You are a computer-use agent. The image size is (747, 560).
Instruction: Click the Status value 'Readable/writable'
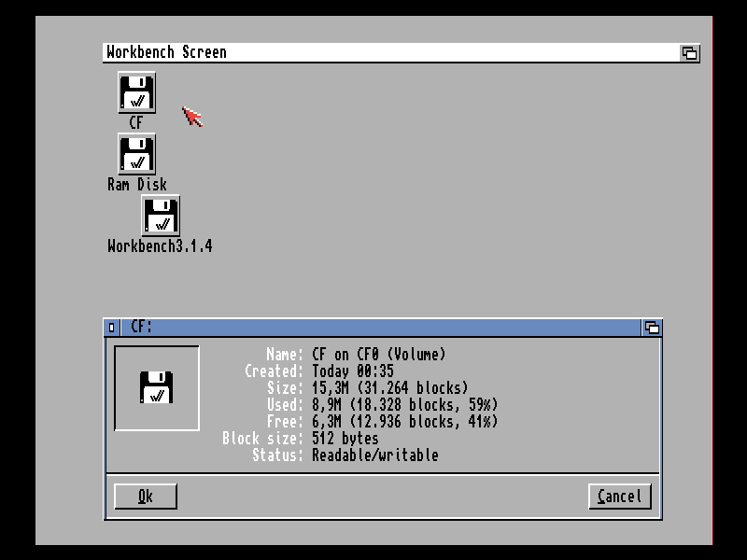[374, 455]
